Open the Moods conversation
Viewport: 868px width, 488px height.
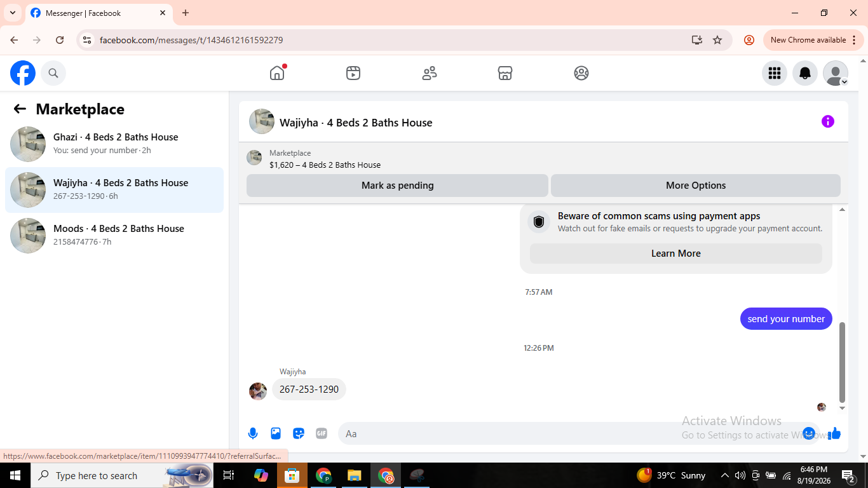pos(114,236)
